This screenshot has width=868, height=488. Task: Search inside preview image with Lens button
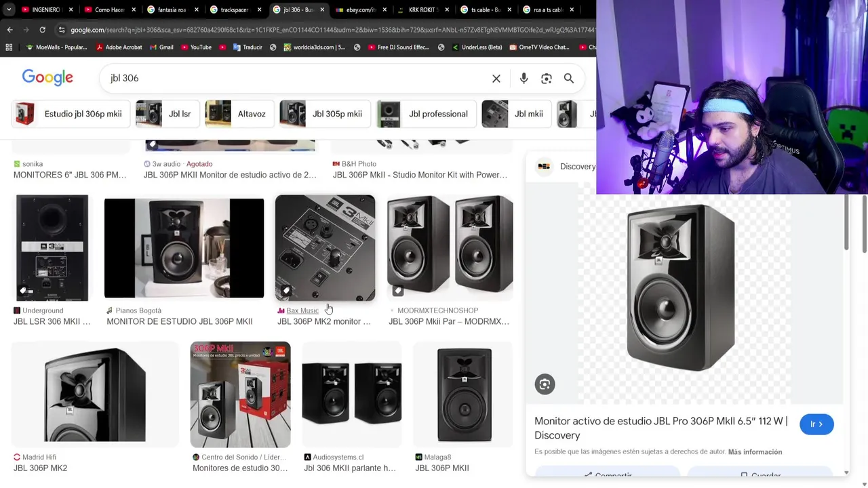pos(545,384)
